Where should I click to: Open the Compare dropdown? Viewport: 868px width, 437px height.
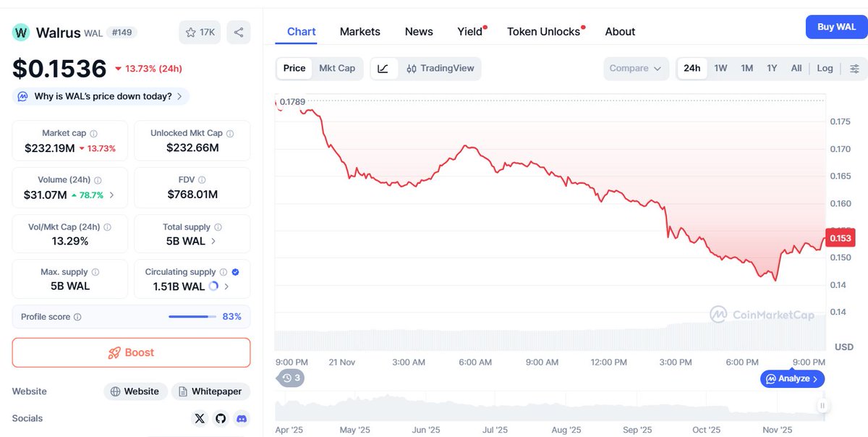635,68
